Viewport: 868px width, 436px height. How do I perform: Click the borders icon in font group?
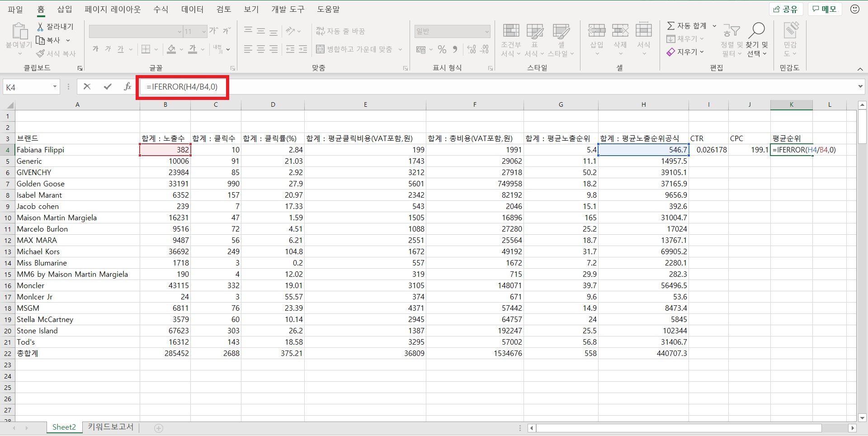(x=146, y=49)
